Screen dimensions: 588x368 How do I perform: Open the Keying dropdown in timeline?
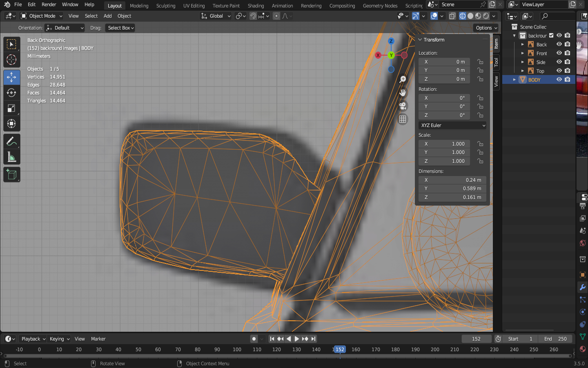(59, 339)
